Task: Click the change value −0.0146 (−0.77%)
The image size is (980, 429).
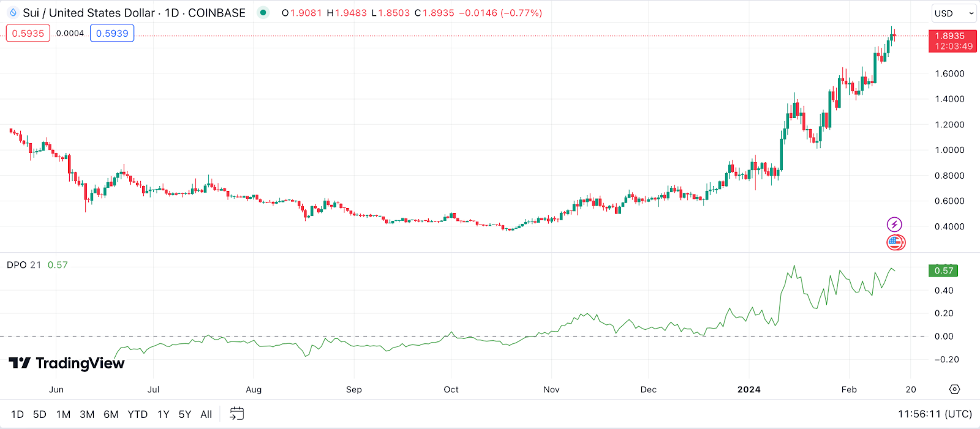Action: [500, 13]
